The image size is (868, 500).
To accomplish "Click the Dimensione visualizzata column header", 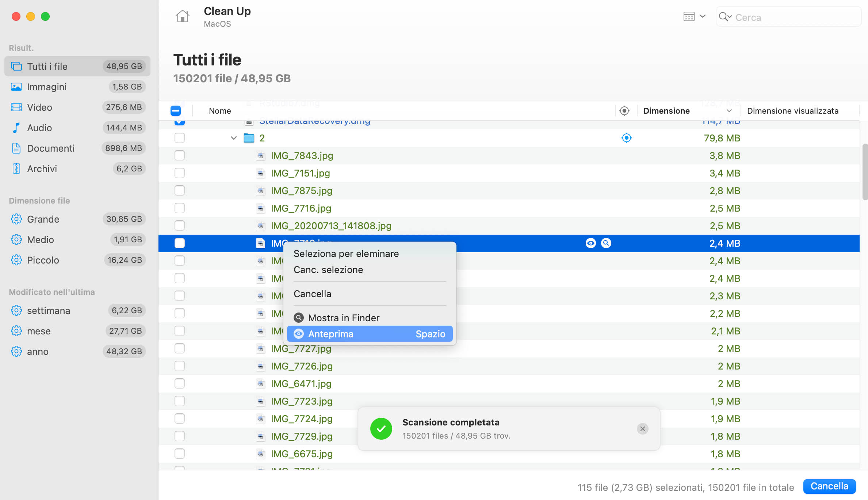I will pos(793,111).
